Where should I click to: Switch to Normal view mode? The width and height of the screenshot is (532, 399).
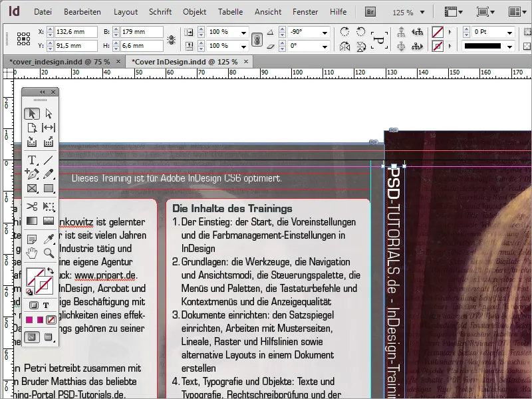[32, 337]
